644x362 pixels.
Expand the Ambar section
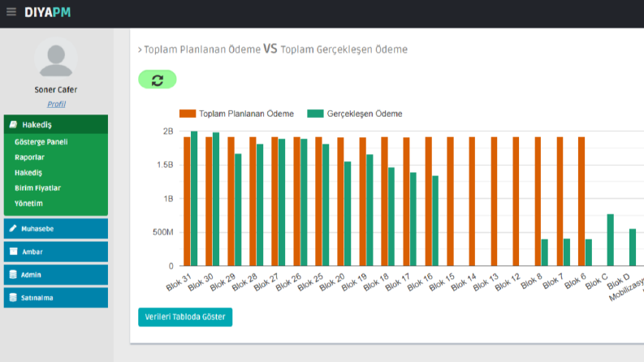(x=56, y=252)
